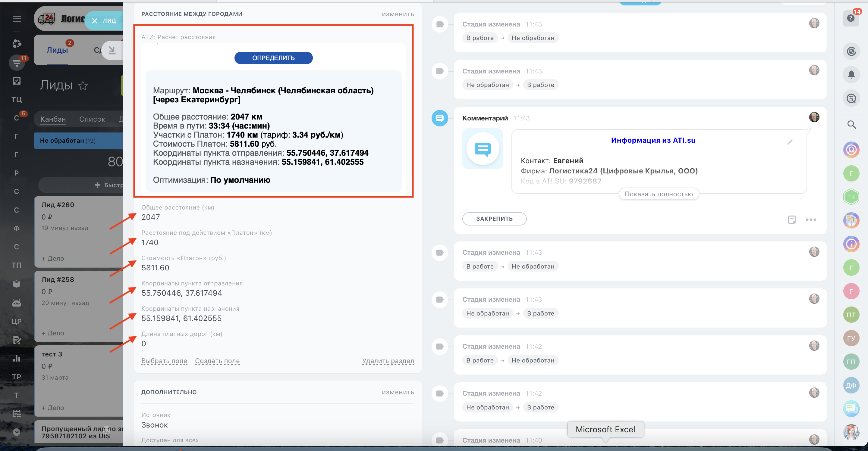Click the chat bubble icon at right bottom
868x451 pixels.
pos(851,409)
